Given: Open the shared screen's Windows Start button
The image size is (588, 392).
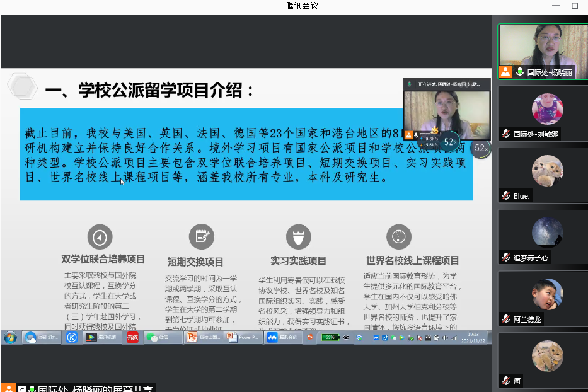Looking at the screenshot, I should pos(11,337).
